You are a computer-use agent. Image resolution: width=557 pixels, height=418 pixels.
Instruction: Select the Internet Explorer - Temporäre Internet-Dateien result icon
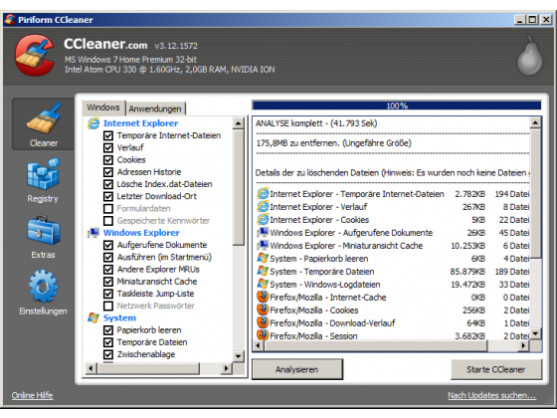pyautogui.click(x=263, y=194)
